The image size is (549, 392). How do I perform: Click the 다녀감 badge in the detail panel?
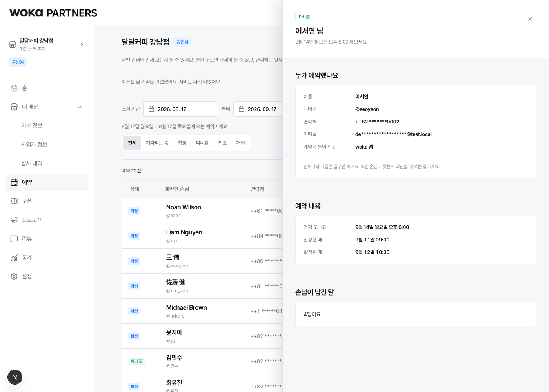coord(305,17)
